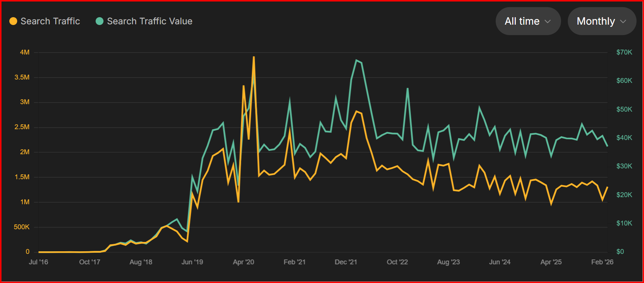Toggle the Search Traffic series label text
644x283 pixels.
pos(50,21)
